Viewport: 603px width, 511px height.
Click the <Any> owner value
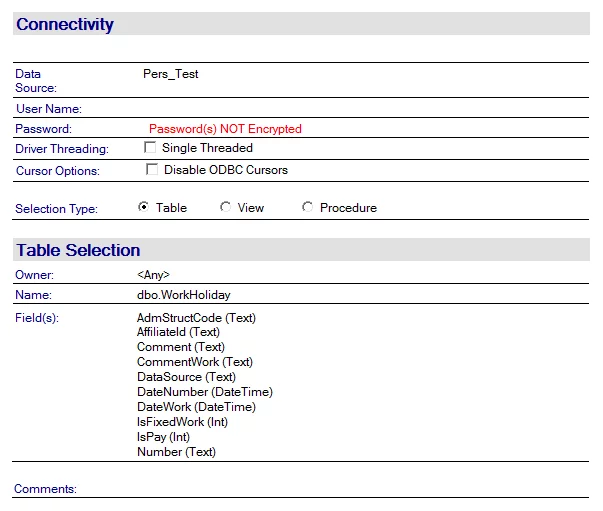pyautogui.click(x=153, y=274)
